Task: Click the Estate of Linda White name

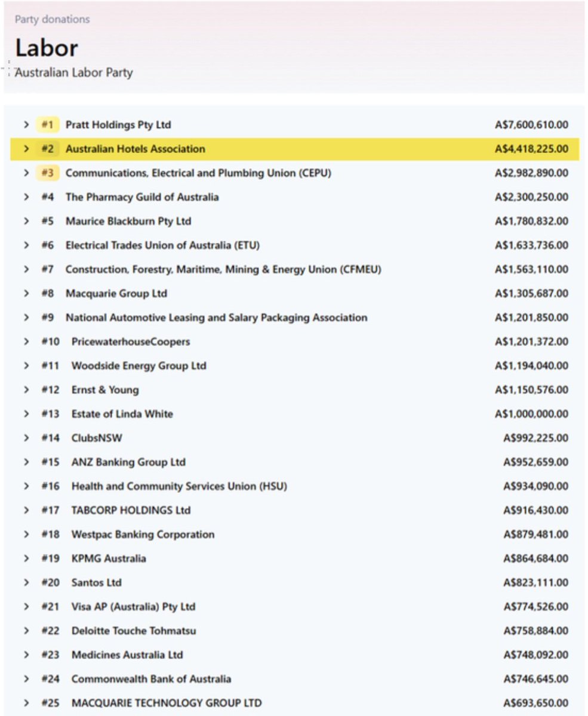Action: (122, 413)
